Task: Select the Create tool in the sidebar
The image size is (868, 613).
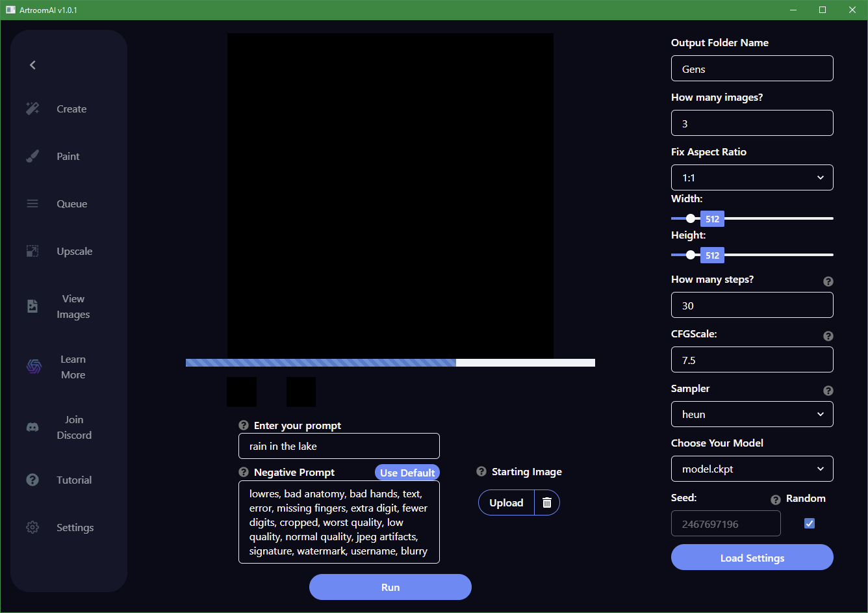Action: [71, 109]
